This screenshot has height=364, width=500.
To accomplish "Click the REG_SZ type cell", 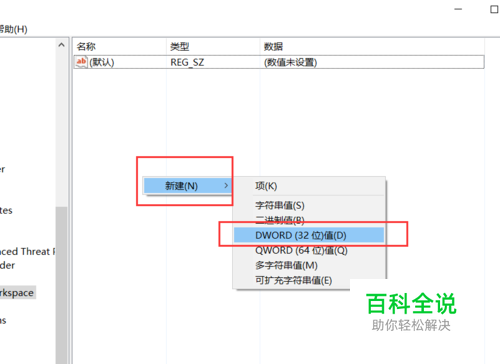I will click(x=187, y=62).
